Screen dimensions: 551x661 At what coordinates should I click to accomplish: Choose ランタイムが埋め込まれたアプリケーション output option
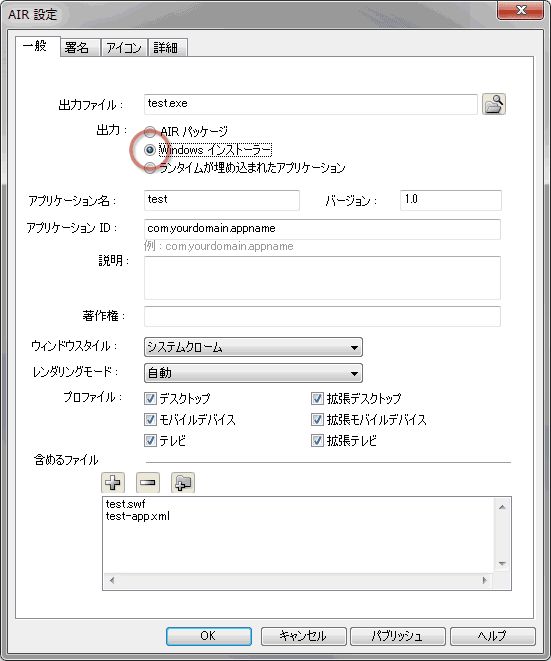point(150,168)
